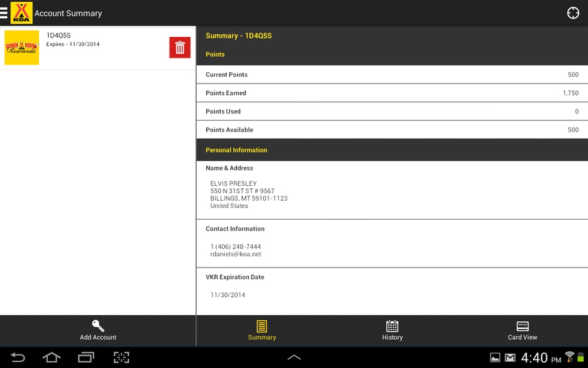Tap the Name & Address label
The width and height of the screenshot is (588, 368).
click(x=229, y=168)
